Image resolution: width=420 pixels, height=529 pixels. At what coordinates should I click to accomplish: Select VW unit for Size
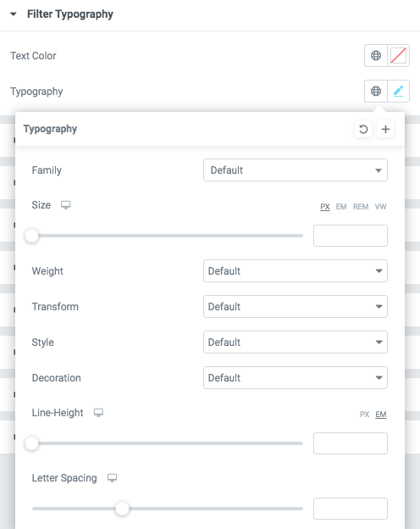(x=380, y=207)
